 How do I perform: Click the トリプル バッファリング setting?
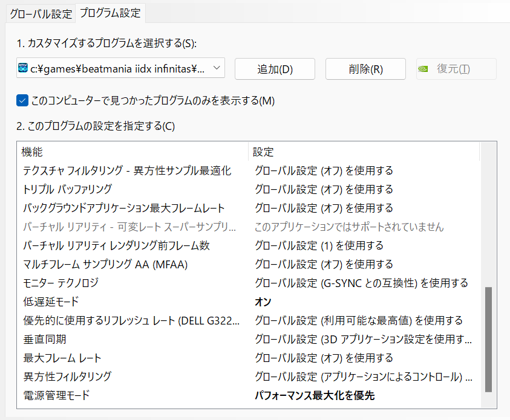coord(67,189)
